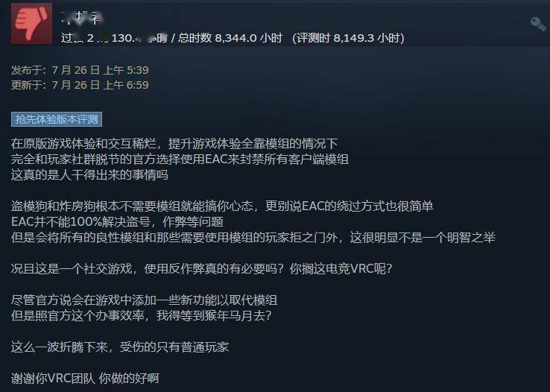The image size is (550, 392).
Task: Click the line starting 但是会将所有的良性模组
Action: tap(253, 238)
